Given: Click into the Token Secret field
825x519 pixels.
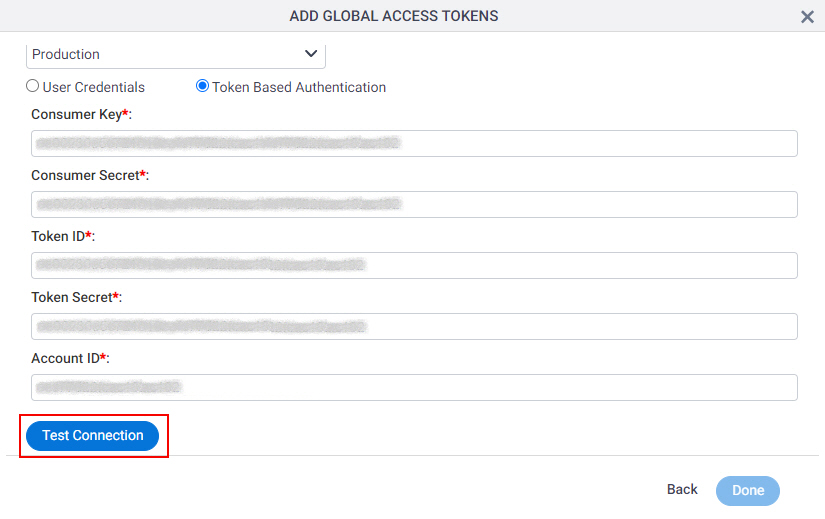Looking at the screenshot, I should [414, 326].
